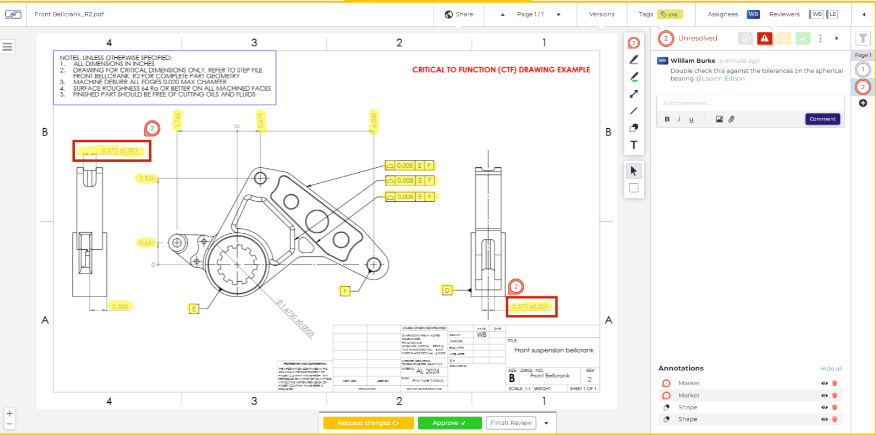Viewport: 876px width, 435px height.
Task: Select the Shape tool
Action: point(634,128)
